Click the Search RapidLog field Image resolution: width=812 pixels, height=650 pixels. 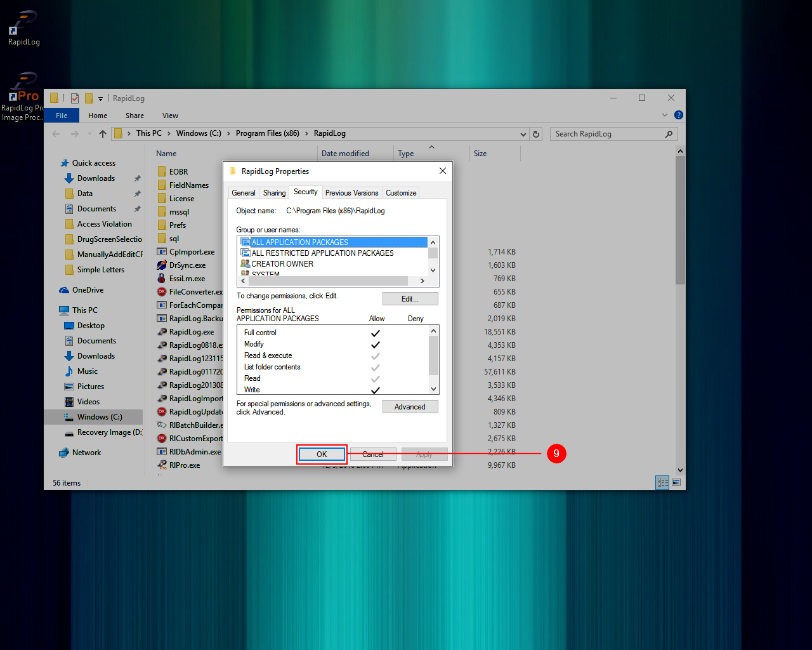(614, 134)
